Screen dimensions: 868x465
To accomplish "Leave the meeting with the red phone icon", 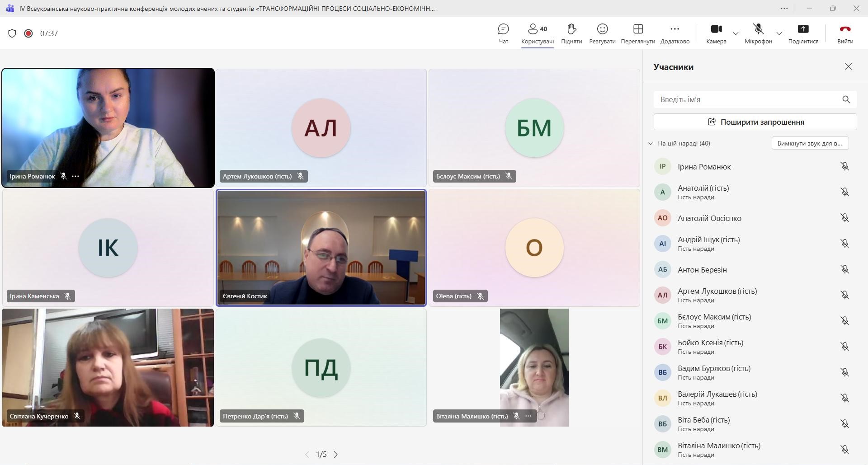I will [844, 33].
